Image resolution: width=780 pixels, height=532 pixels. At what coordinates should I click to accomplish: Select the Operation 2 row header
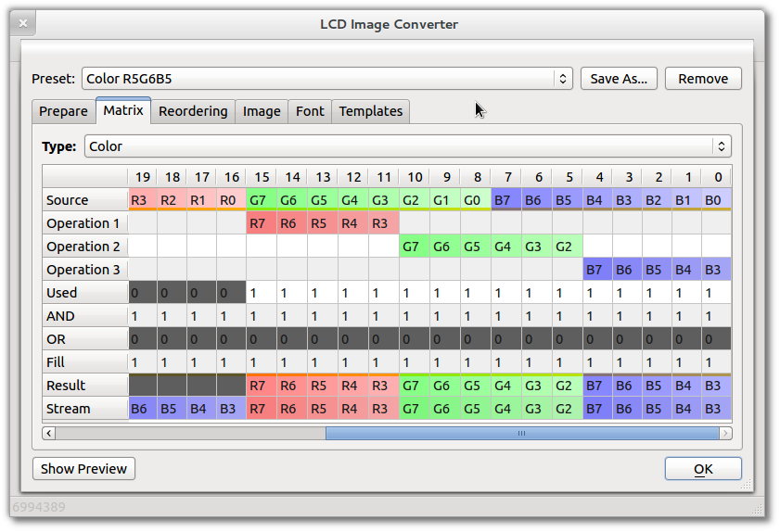pyautogui.click(x=84, y=247)
